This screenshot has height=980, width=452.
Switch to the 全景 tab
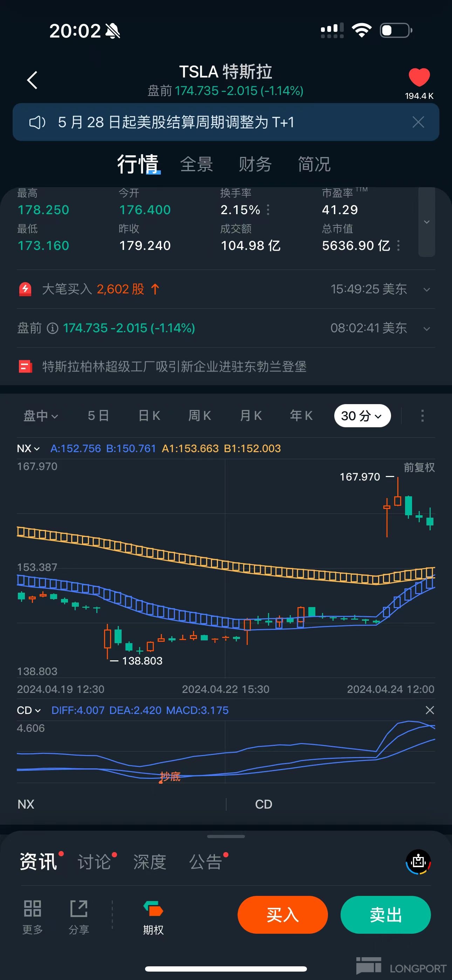[x=196, y=164]
